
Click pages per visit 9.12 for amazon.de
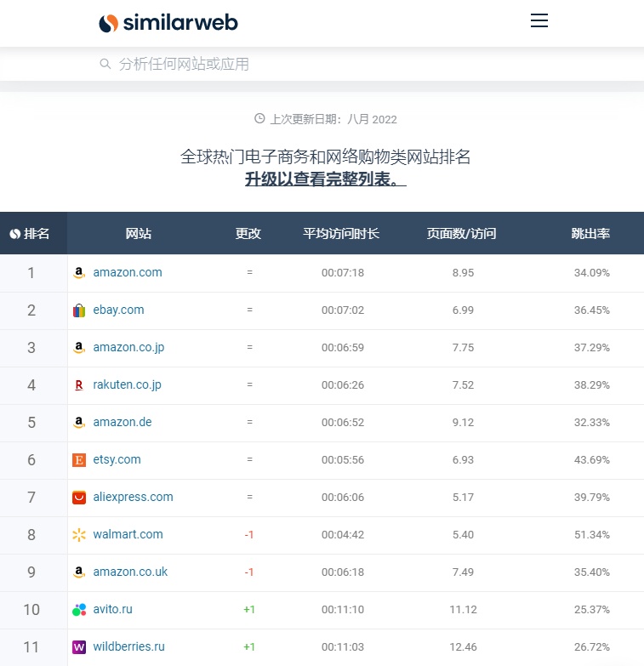coord(463,422)
